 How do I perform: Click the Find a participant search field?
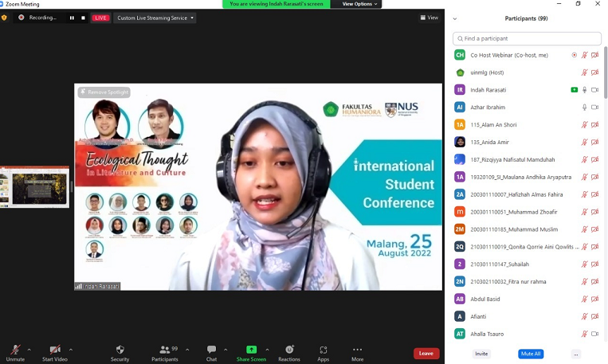pyautogui.click(x=527, y=38)
